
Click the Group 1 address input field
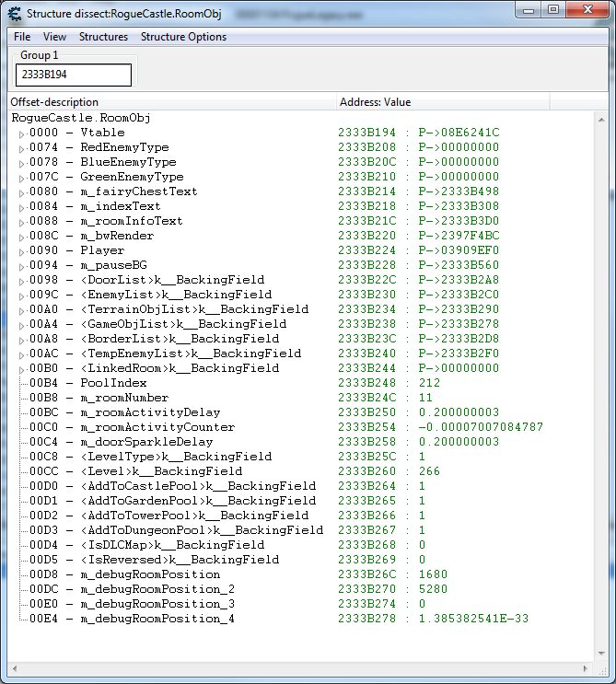(x=73, y=75)
